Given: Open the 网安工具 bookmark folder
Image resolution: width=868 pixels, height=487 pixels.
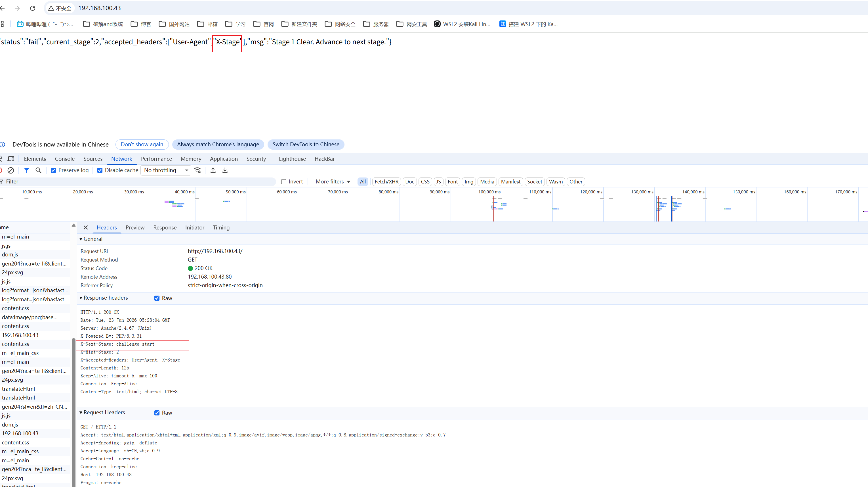Looking at the screenshot, I should (x=411, y=24).
